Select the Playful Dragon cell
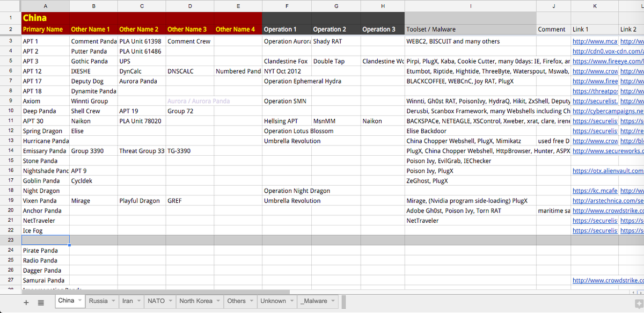This screenshot has width=644, height=313. click(x=142, y=201)
